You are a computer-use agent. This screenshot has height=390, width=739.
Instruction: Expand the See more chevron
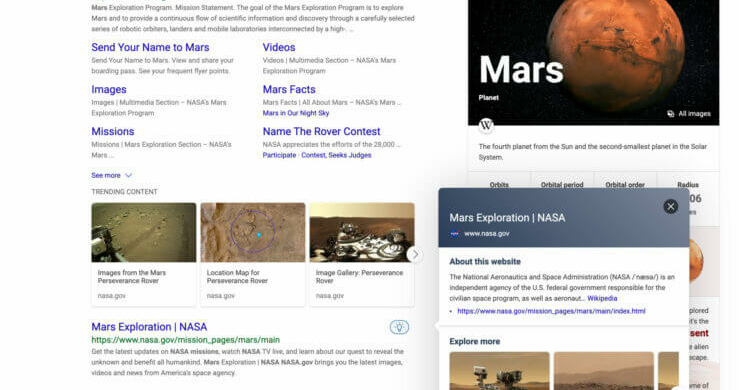tap(128, 175)
